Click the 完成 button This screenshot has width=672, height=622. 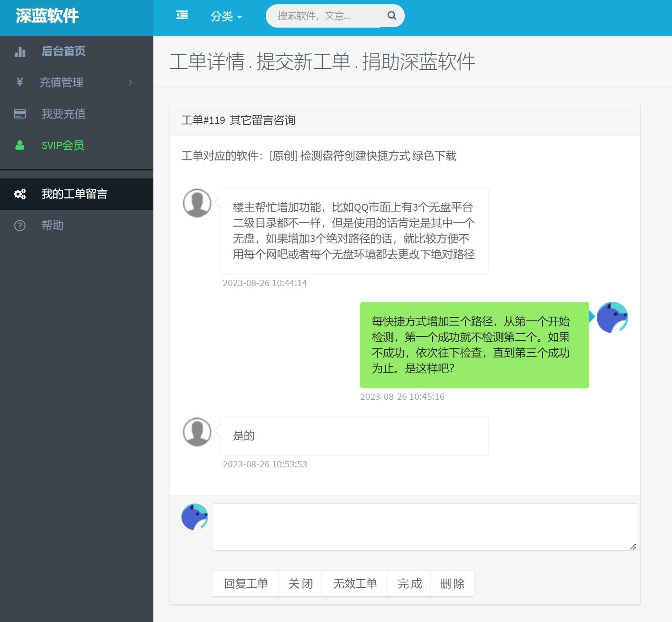[x=410, y=584]
